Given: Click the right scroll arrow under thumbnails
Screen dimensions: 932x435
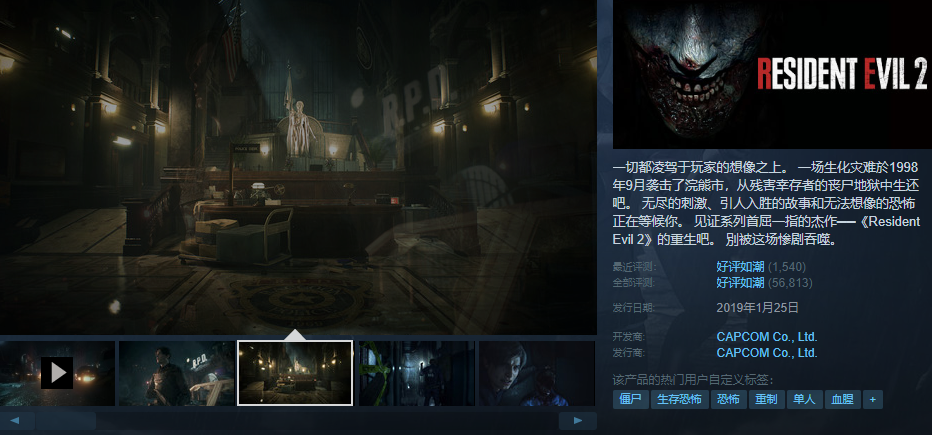Looking at the screenshot, I should click(x=577, y=421).
